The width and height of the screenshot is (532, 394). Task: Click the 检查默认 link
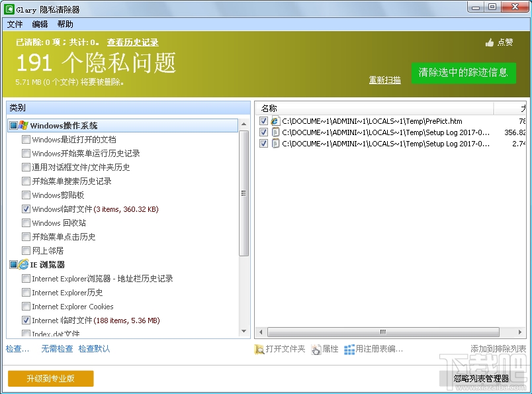point(94,349)
